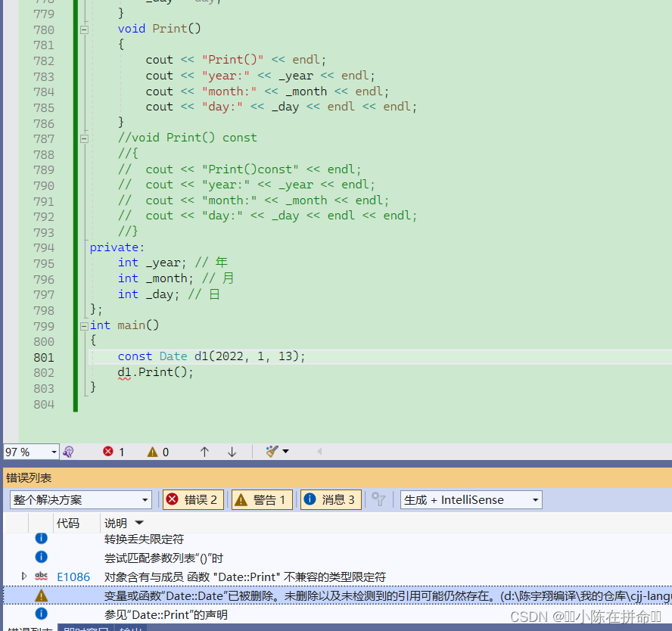Screen dimensions: 672x631
Task: Click the warning triangle icon in Date::Date row
Action: click(x=41, y=595)
